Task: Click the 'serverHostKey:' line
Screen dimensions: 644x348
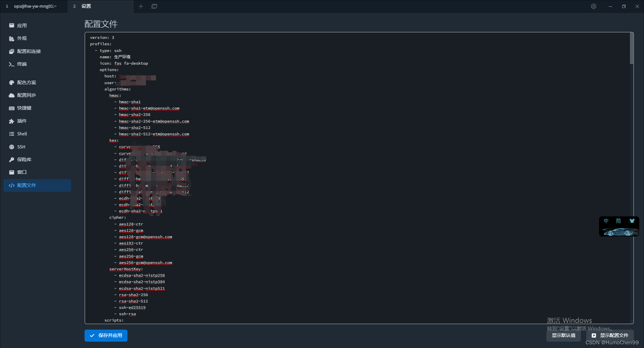Action: pyautogui.click(x=126, y=269)
